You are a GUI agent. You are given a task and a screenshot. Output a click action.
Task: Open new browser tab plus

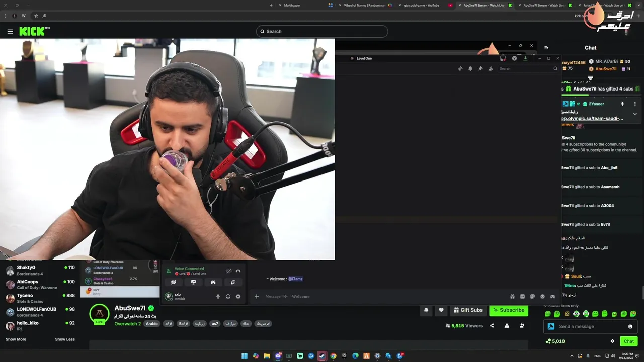(271, 5)
